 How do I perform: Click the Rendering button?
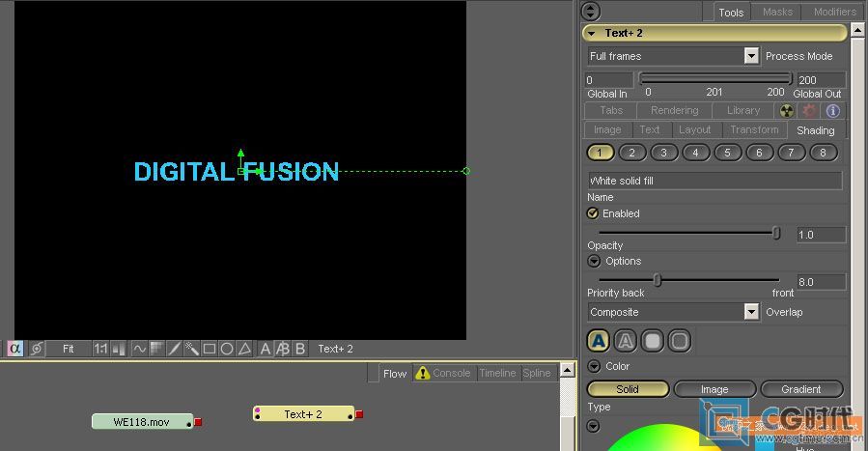pos(674,111)
